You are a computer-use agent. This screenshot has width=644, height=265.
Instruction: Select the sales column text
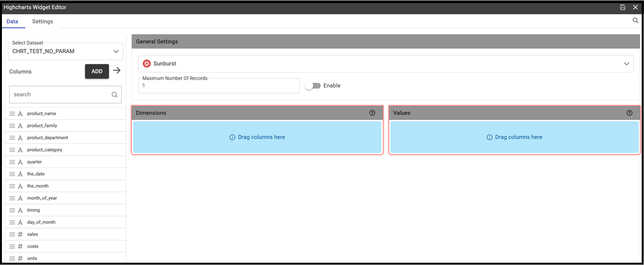click(x=33, y=234)
